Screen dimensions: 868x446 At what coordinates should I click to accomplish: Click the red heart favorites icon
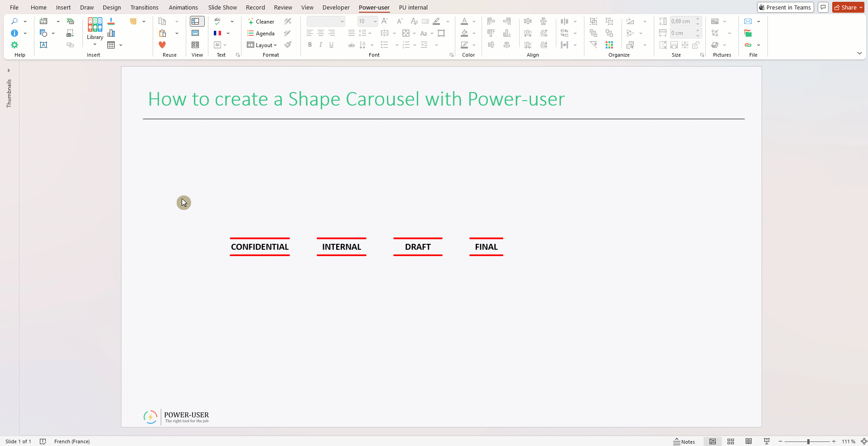coord(162,45)
